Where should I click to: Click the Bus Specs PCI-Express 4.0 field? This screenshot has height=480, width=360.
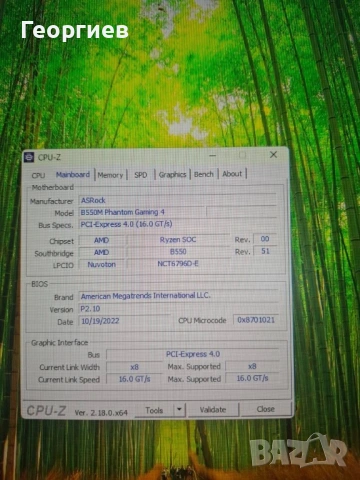(x=177, y=224)
